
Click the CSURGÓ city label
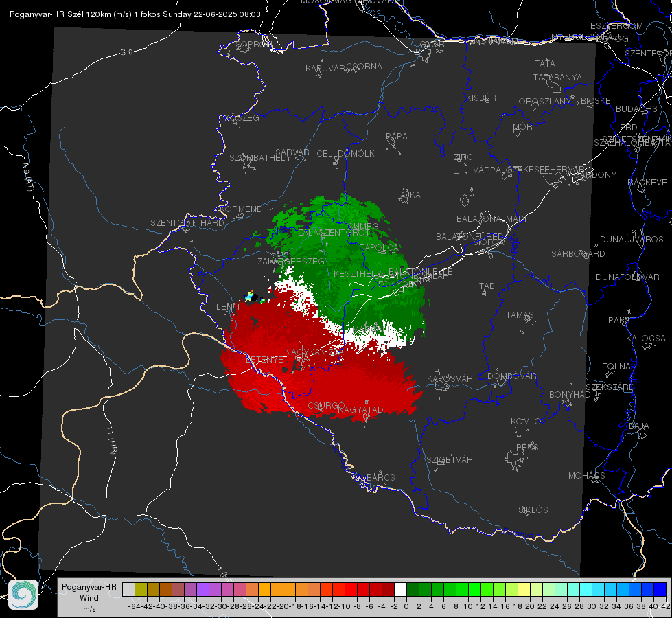(x=326, y=406)
